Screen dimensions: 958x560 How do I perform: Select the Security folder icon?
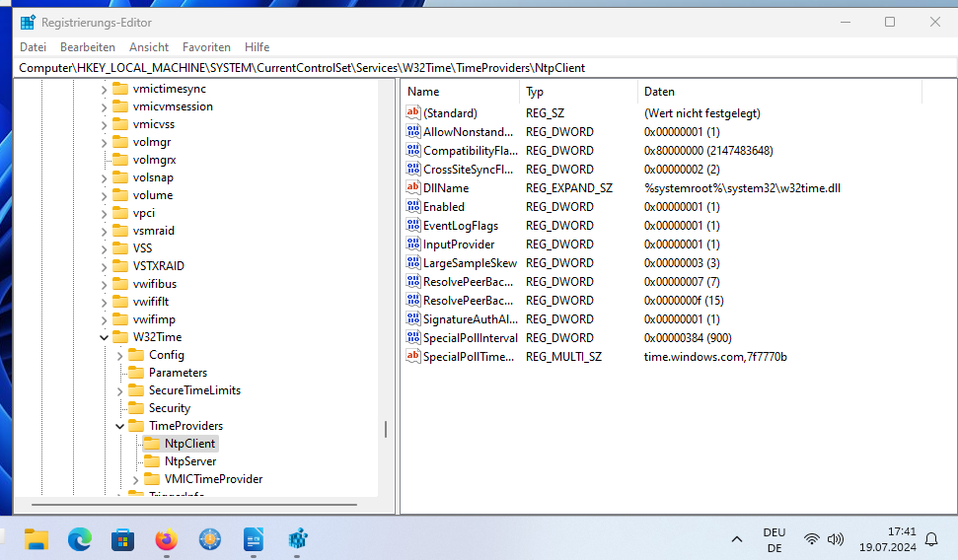pos(136,407)
